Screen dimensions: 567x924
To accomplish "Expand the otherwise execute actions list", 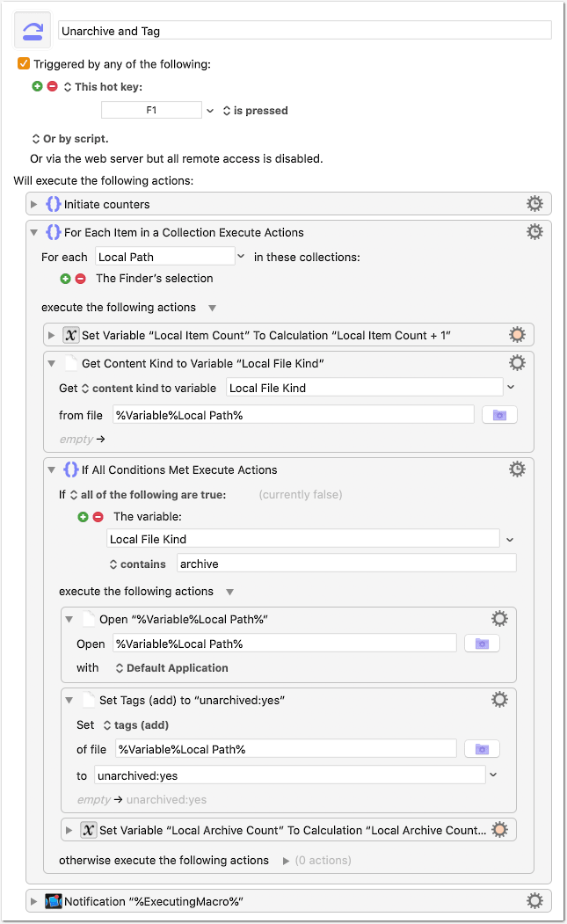I will (x=287, y=861).
